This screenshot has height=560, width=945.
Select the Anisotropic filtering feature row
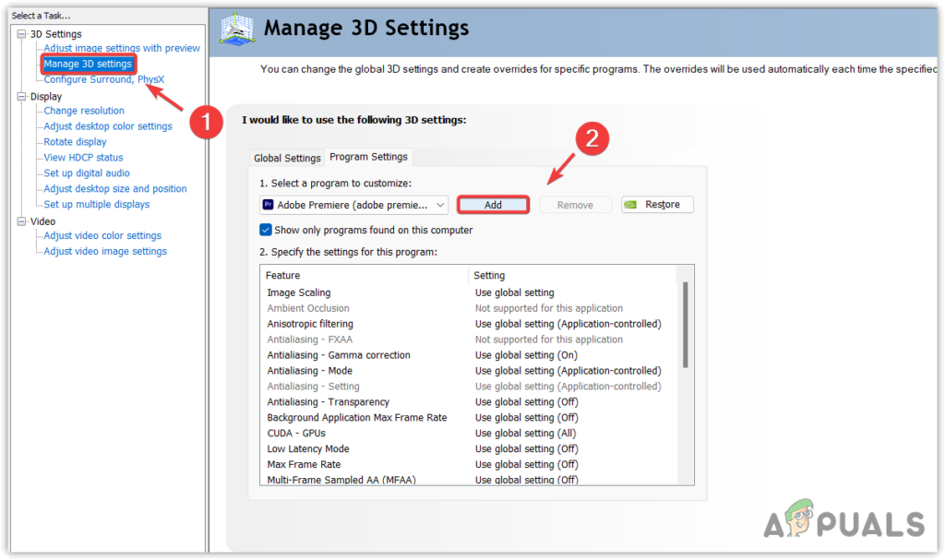[x=468, y=325]
